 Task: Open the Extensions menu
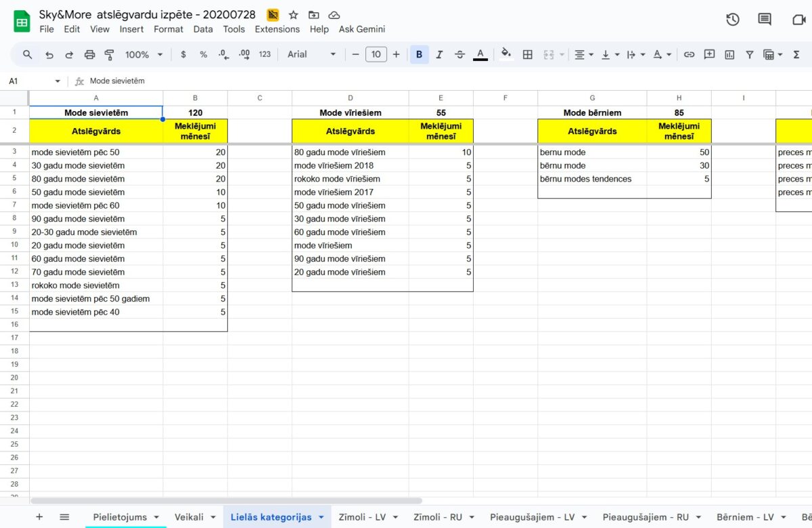pos(277,29)
